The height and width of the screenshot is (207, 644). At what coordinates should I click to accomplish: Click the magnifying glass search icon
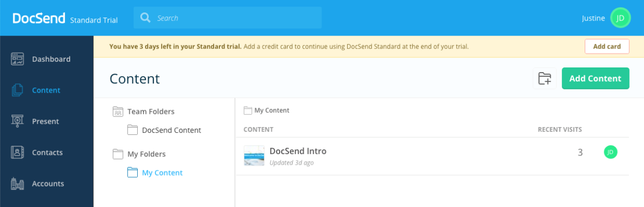coord(146,18)
